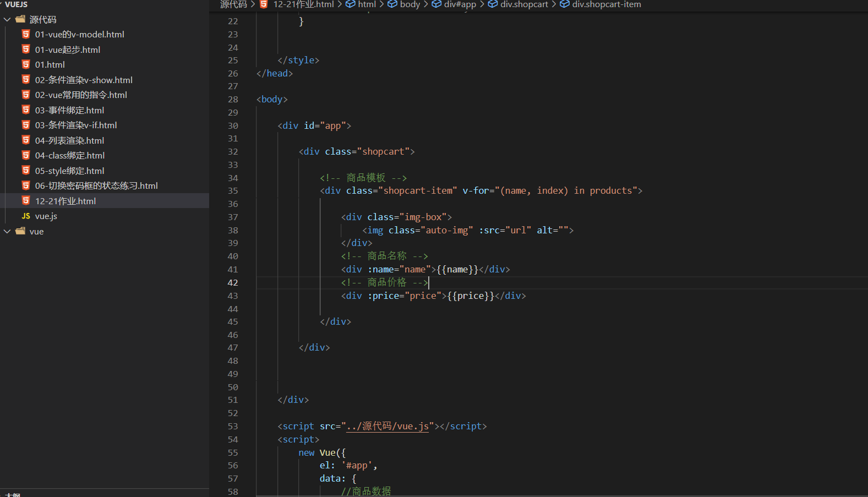Click HTML5 icon beside 02-vue常用的指令.html
Image resolution: width=868 pixels, height=497 pixels.
(x=26, y=95)
